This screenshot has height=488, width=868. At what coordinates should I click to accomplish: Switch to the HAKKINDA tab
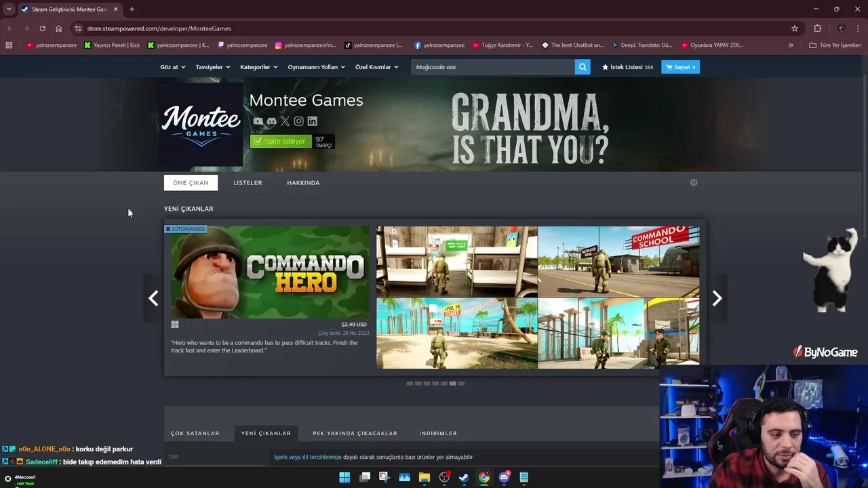(x=303, y=182)
